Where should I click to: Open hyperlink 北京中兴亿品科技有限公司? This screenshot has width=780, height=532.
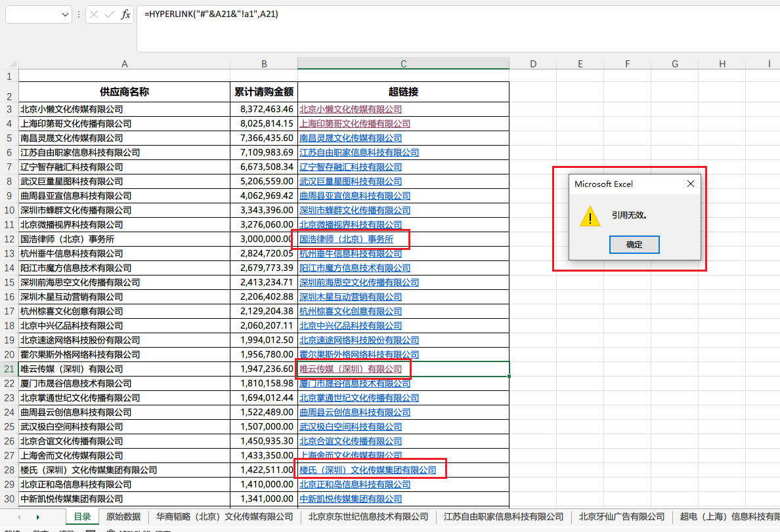(350, 325)
